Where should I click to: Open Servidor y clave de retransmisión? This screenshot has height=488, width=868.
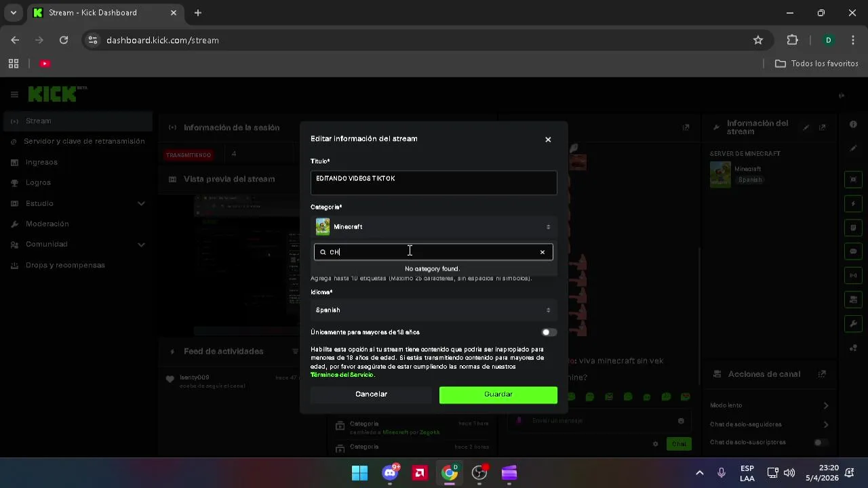point(77,141)
